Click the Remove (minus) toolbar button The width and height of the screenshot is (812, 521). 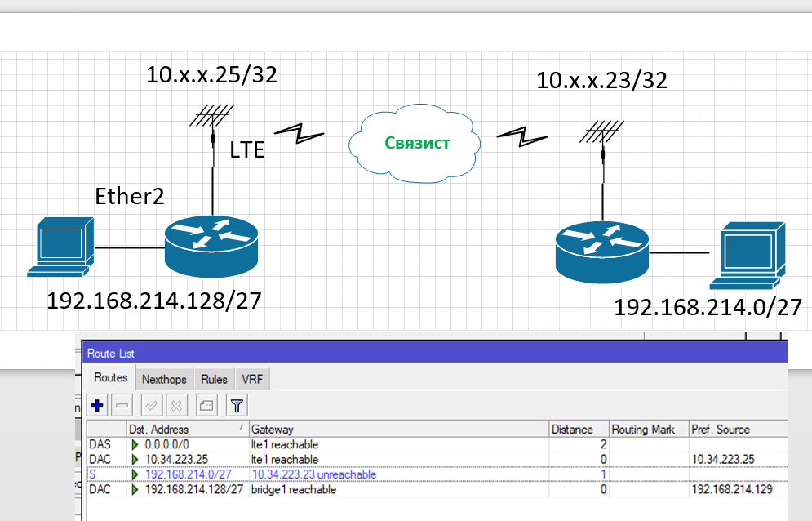pyautogui.click(x=122, y=405)
